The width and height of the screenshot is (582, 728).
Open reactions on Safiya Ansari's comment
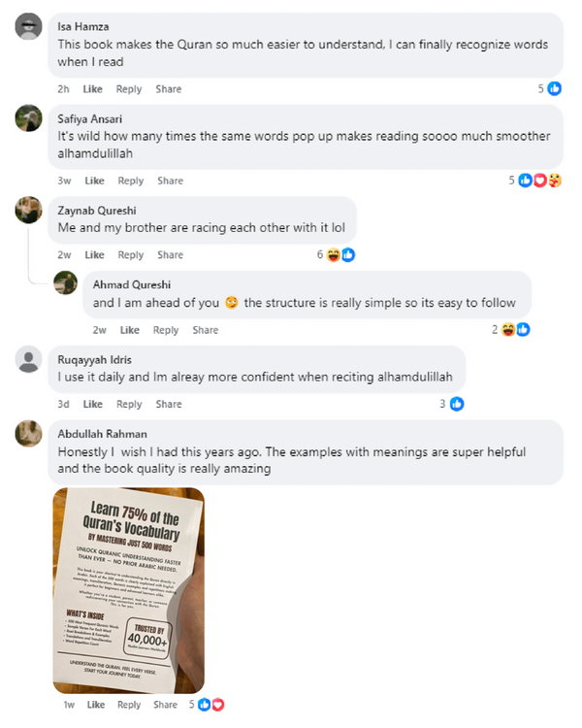(x=535, y=181)
